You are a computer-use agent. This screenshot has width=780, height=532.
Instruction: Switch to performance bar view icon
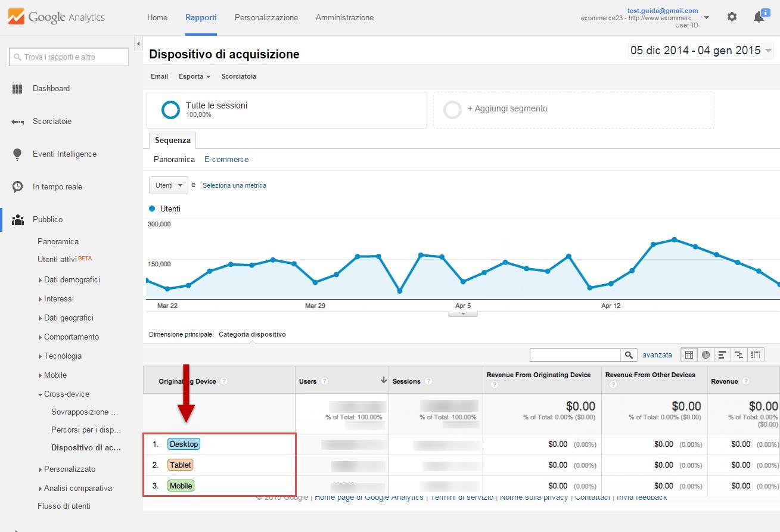click(x=722, y=355)
